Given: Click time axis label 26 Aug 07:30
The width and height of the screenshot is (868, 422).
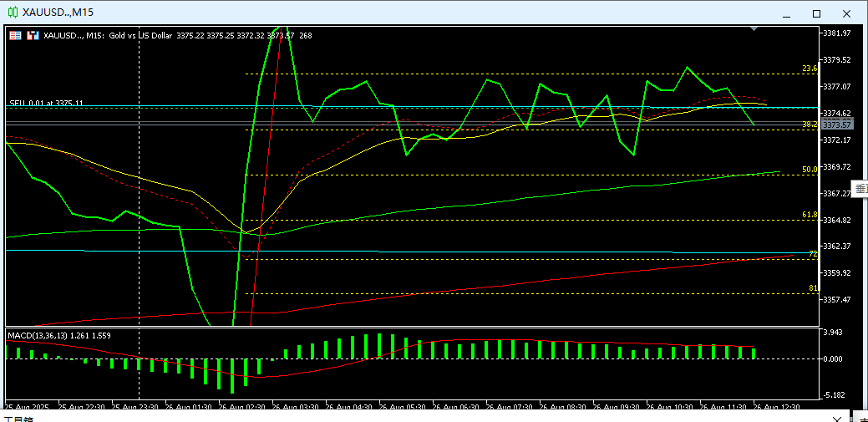Looking at the screenshot, I should click(510, 407).
